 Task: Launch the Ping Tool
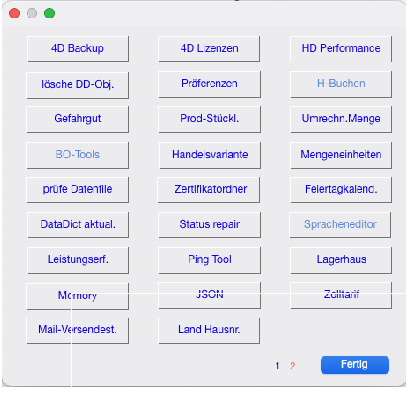209,260
